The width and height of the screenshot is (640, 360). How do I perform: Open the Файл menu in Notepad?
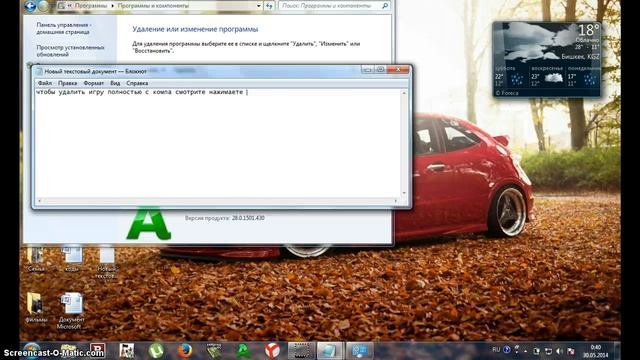click(45, 83)
